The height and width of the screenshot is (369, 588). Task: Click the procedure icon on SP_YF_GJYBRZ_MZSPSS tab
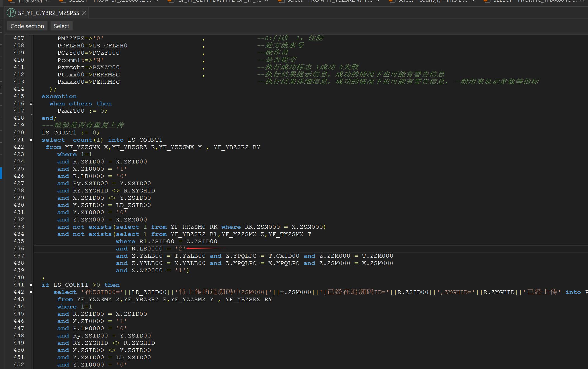11,13
